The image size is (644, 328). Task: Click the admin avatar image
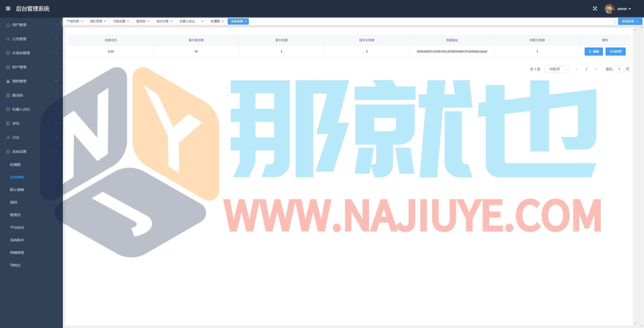[x=610, y=9]
